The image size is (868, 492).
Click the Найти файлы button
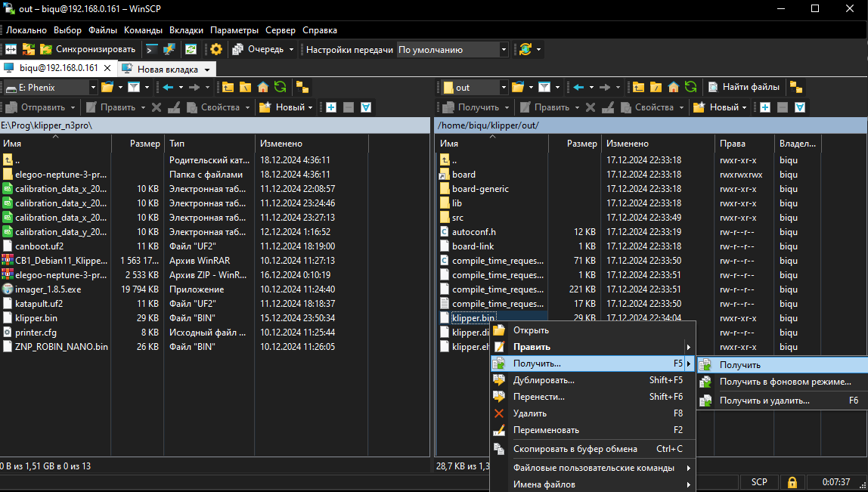coord(744,87)
